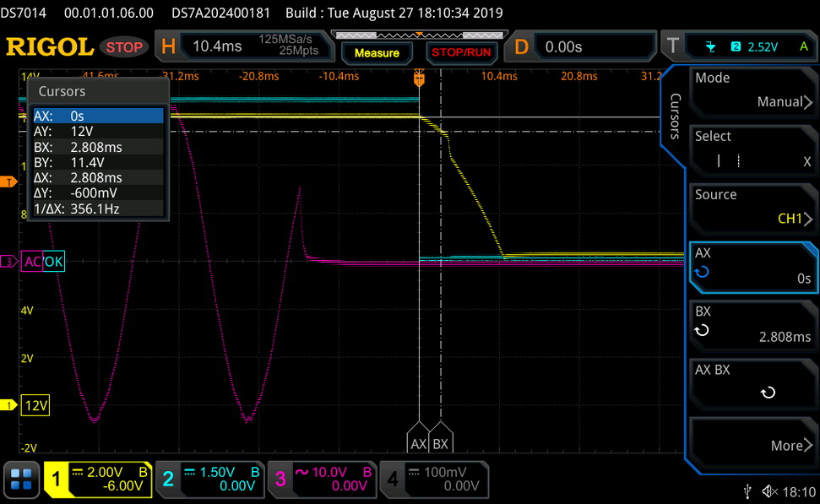Select the AX cursor position menu item
This screenshot has height=504, width=820.
point(752,266)
